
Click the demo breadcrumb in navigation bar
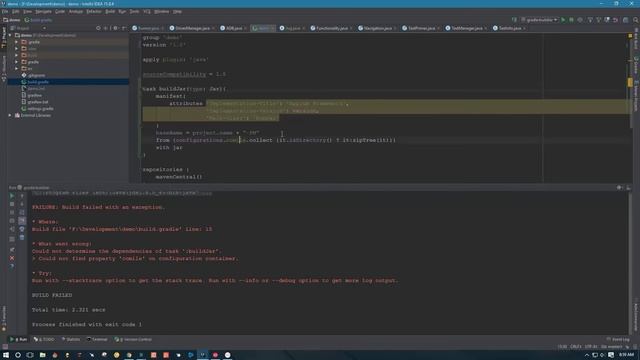coord(12,20)
